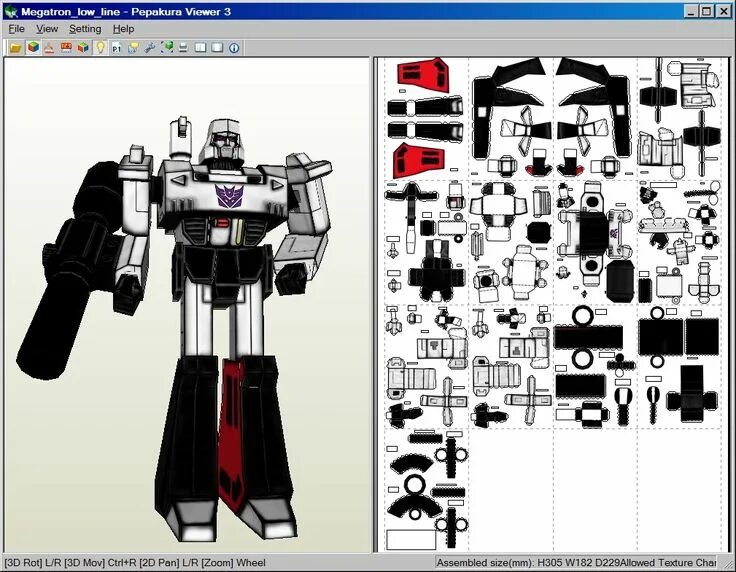Close the Pepakura Viewer window

(x=724, y=11)
